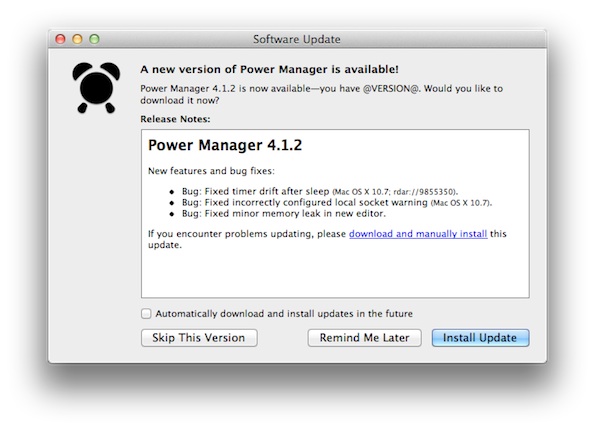The height and width of the screenshot is (430, 595).
Task: Click the 'A new version of Power Manager' headline
Action: click(x=269, y=69)
